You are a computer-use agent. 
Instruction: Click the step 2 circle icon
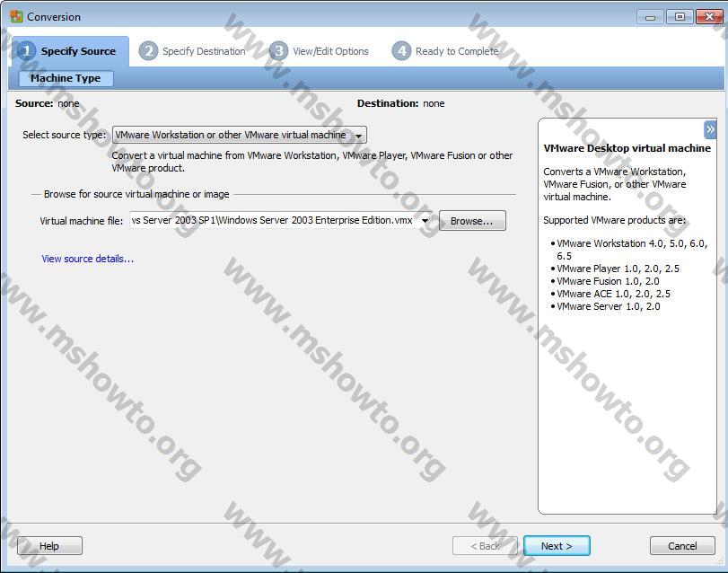(x=149, y=50)
